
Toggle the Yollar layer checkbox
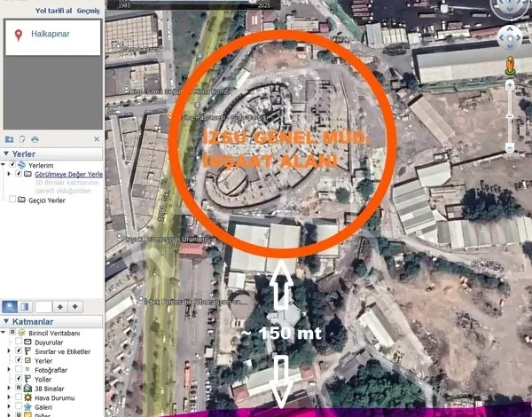click(19, 379)
